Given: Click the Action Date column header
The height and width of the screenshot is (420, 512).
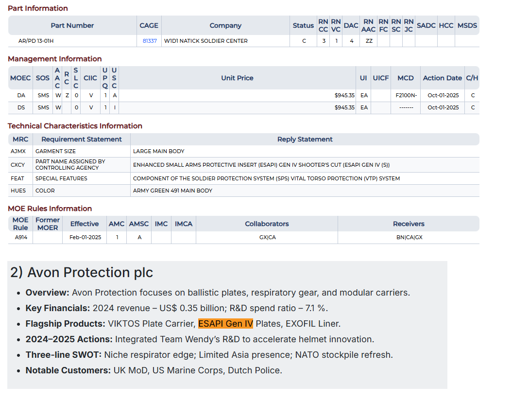Looking at the screenshot, I should point(443,78).
